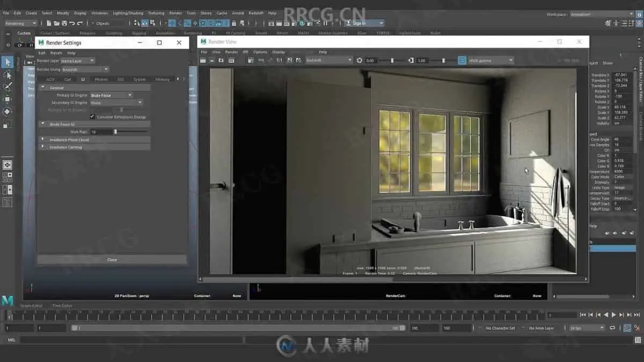
Task: Open the Script Editor icon at bottom right
Action: [637, 340]
